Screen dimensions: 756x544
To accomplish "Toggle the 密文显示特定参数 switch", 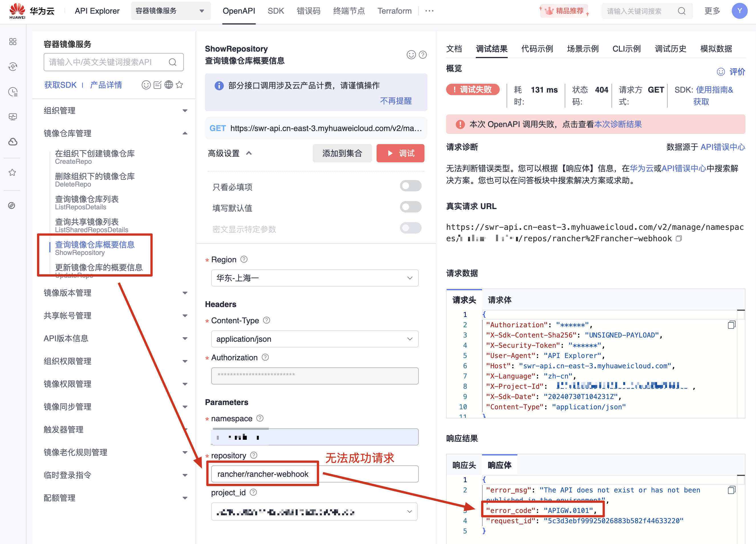I will pyautogui.click(x=410, y=228).
